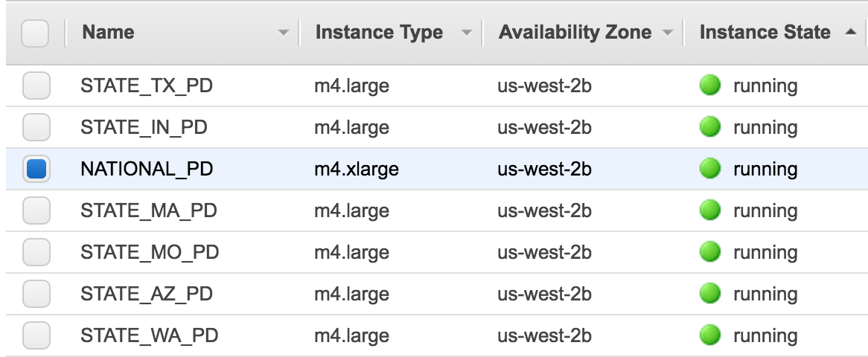Screen dimensions: 868x357
Task: Sort by the Instance Type column header
Action: [379, 32]
